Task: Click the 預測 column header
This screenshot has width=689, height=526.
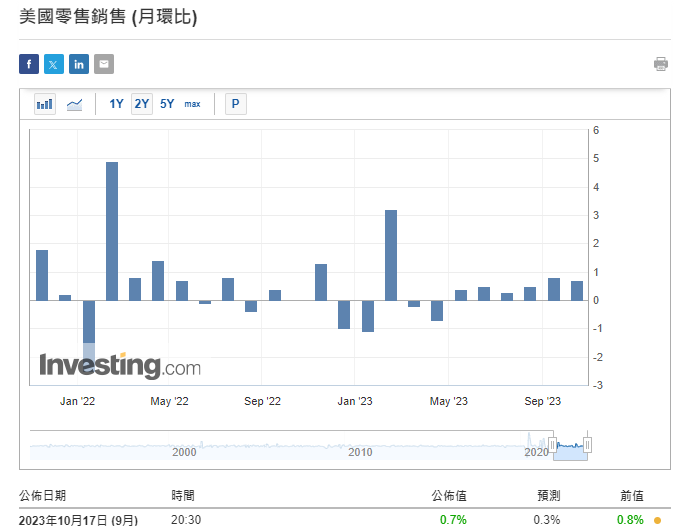Action: pyautogui.click(x=549, y=496)
